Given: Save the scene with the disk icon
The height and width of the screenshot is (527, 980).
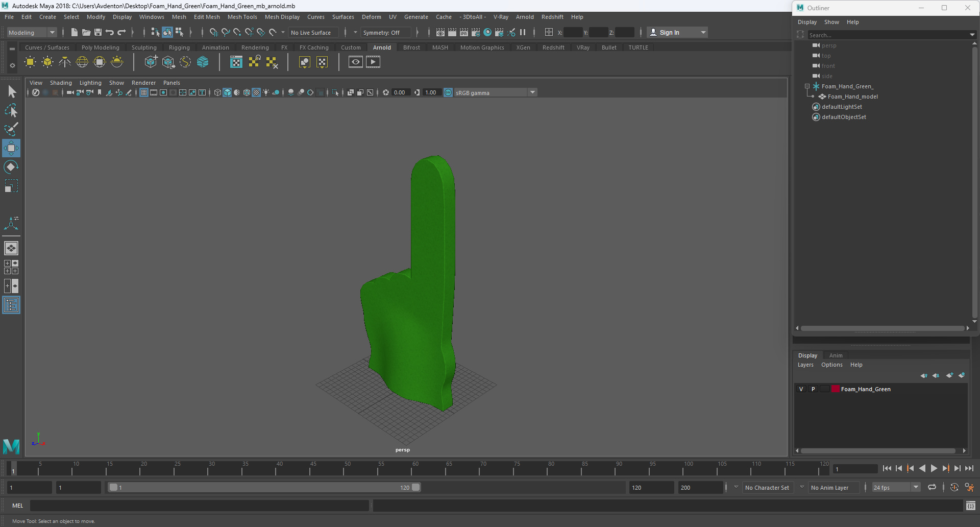Looking at the screenshot, I should [98, 32].
